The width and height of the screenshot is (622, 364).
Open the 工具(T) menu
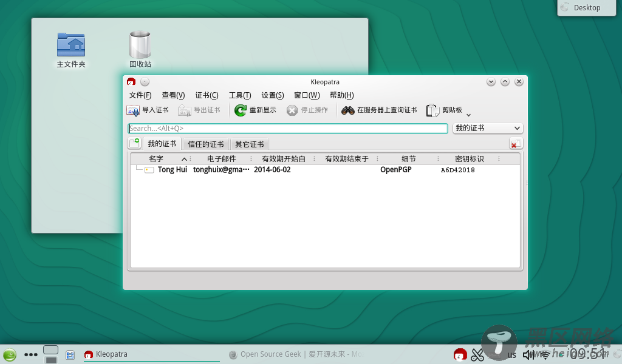[x=240, y=95]
